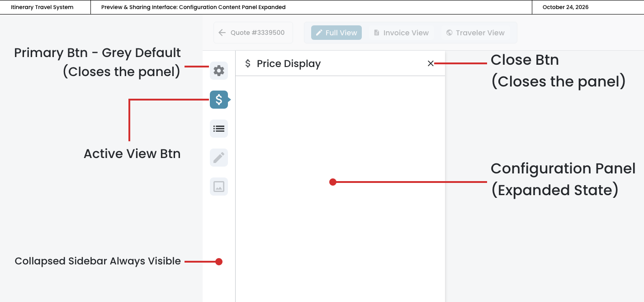Click the back arrow beside the quote number
Image resolution: width=644 pixels, height=302 pixels.
click(222, 33)
